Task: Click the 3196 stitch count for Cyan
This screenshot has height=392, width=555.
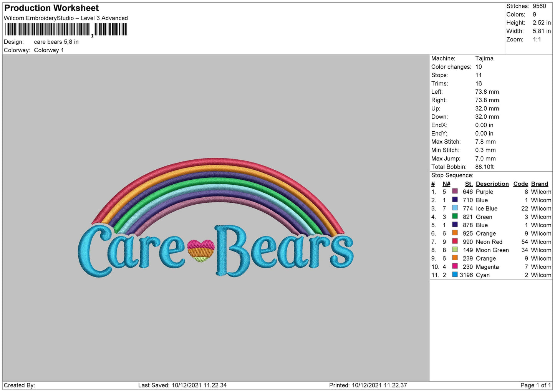Action: tap(466, 275)
